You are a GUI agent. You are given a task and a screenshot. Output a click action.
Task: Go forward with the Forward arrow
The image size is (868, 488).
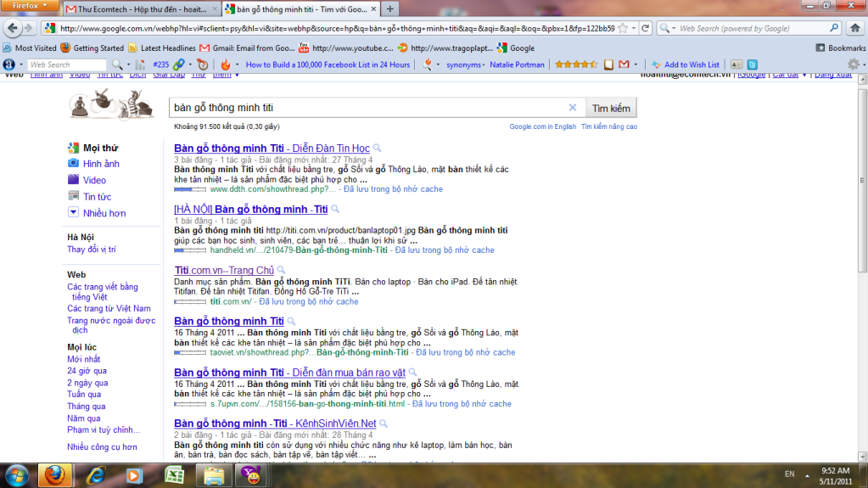[29, 28]
